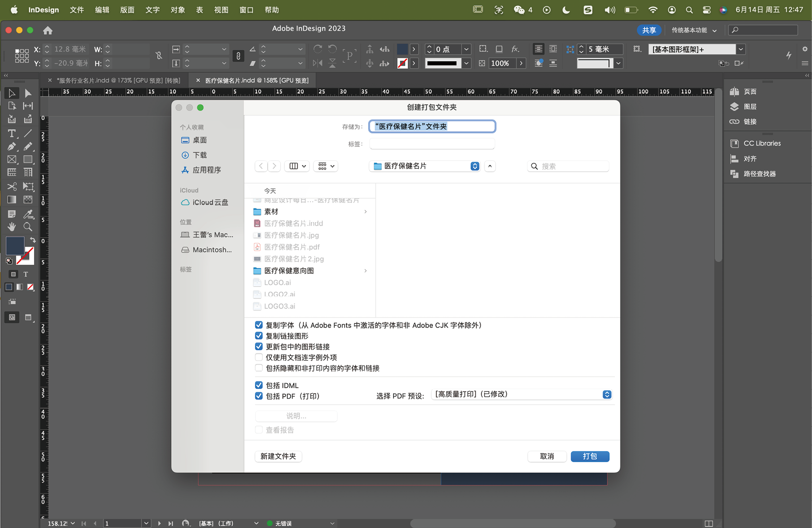The image size is (812, 528).
Task: Enable hidden and non-printing content checkbox
Action: (259, 368)
